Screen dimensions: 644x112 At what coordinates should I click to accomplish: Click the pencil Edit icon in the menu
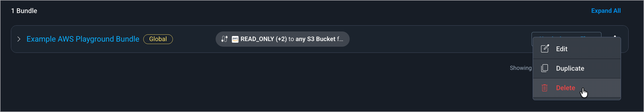[x=545, y=49]
